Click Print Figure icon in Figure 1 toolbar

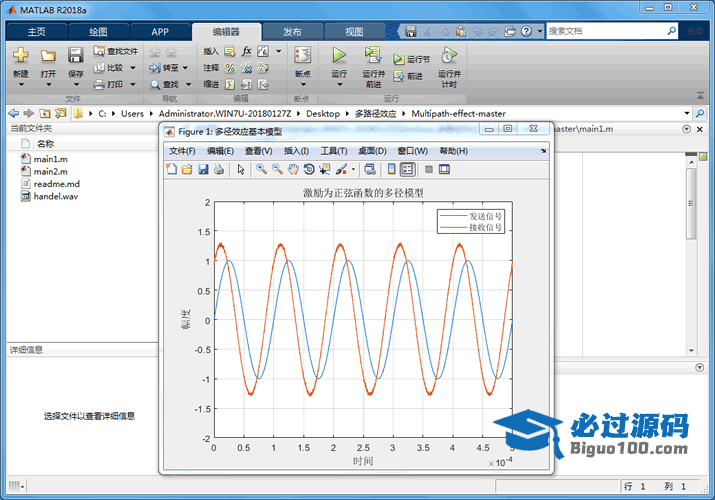pyautogui.click(x=219, y=170)
